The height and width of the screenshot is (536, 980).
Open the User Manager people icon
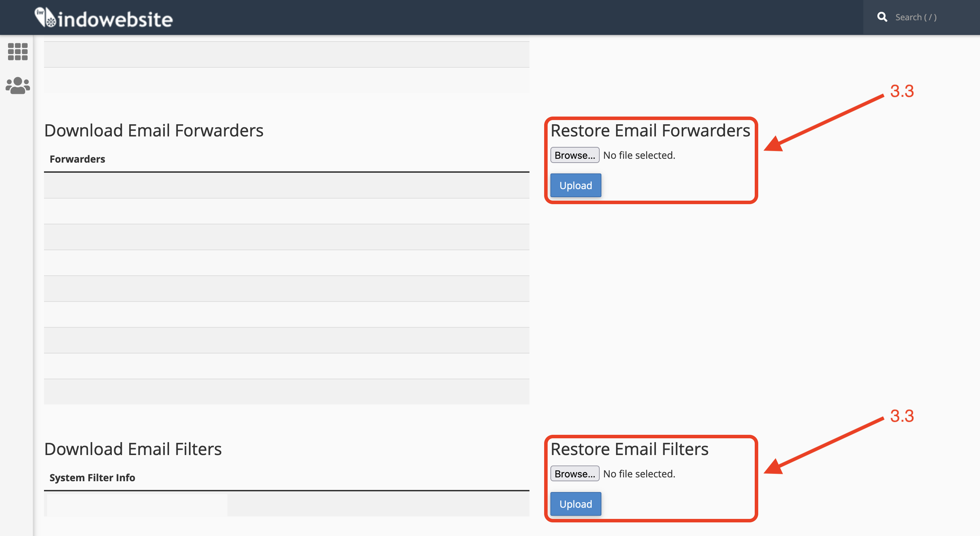click(17, 85)
